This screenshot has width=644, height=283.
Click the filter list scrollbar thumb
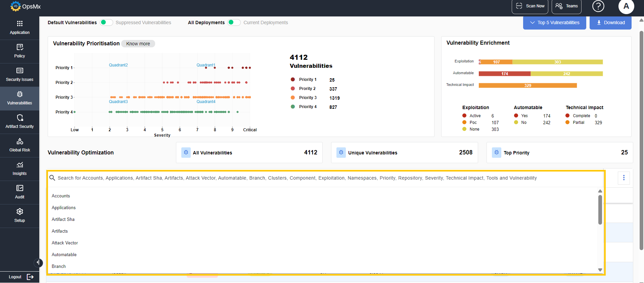600,210
